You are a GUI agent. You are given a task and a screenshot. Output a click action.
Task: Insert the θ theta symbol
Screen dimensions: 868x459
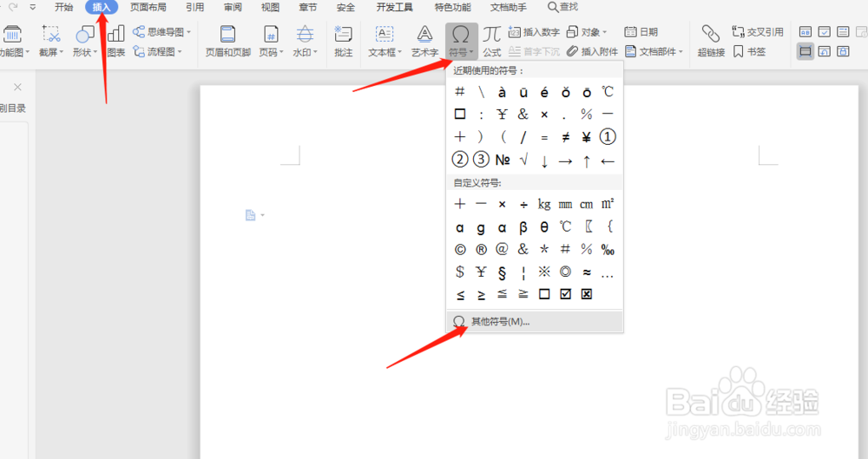(x=544, y=227)
